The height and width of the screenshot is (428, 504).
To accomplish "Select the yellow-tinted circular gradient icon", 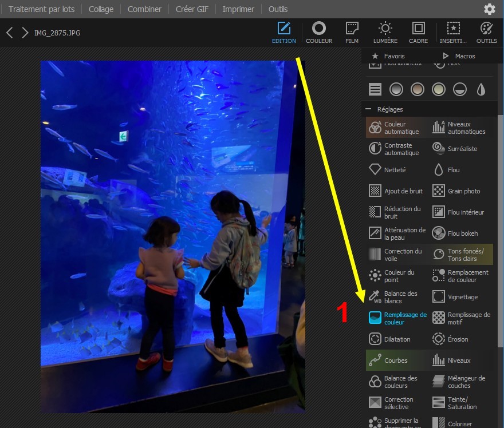I will 439,89.
